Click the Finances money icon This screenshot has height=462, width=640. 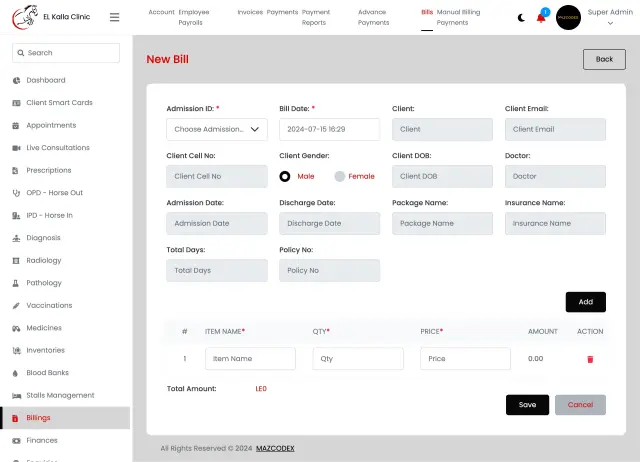coord(16,441)
